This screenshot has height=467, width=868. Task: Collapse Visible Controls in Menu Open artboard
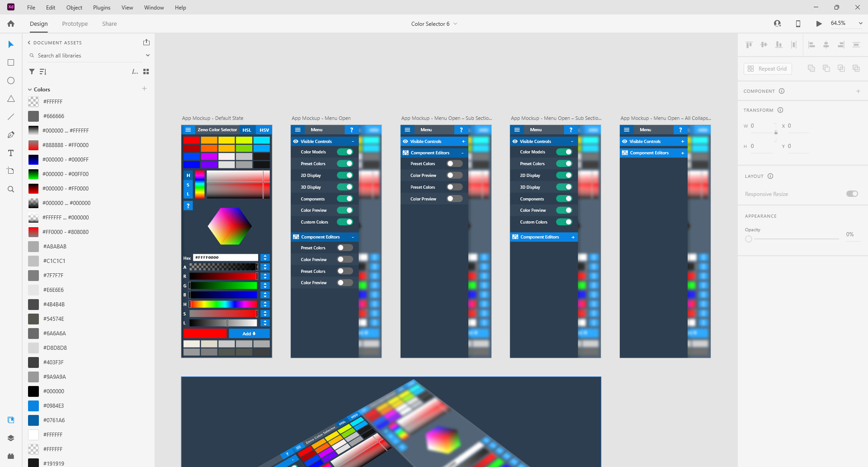[353, 141]
